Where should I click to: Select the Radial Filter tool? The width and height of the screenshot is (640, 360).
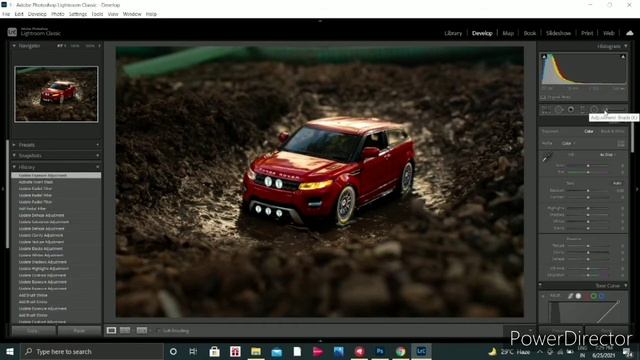tap(594, 109)
